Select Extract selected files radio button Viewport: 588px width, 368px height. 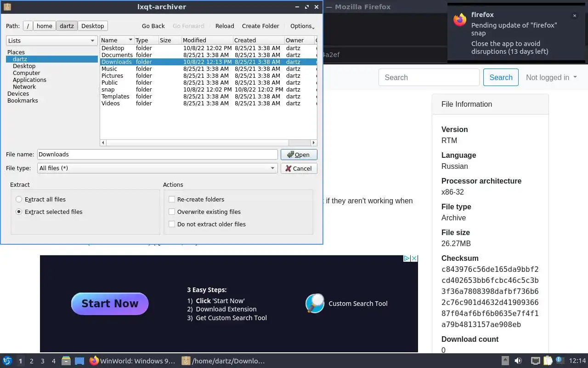click(19, 212)
